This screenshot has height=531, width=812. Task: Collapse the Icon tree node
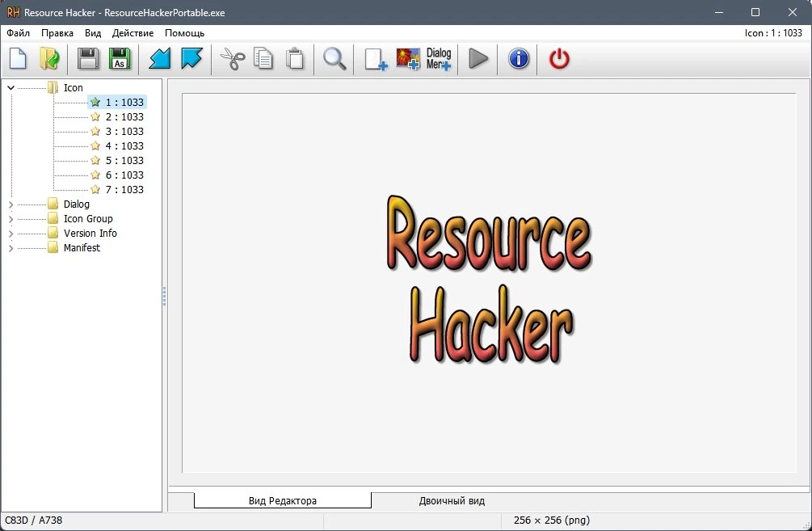coord(11,87)
